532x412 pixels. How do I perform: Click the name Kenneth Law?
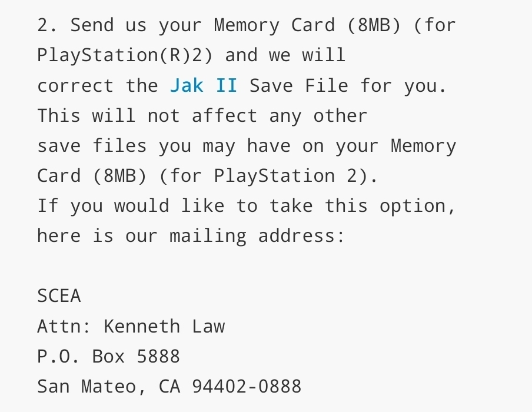point(164,326)
